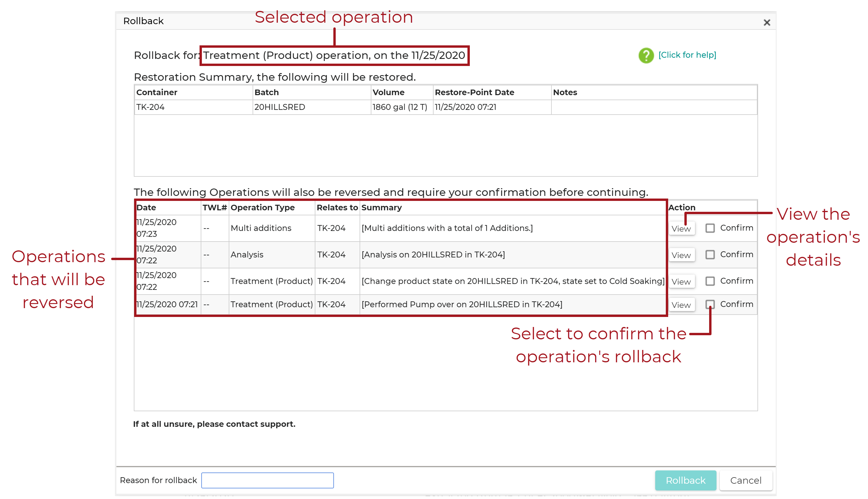View the Multi additions operation details
The width and height of the screenshot is (868, 499).
tap(681, 229)
